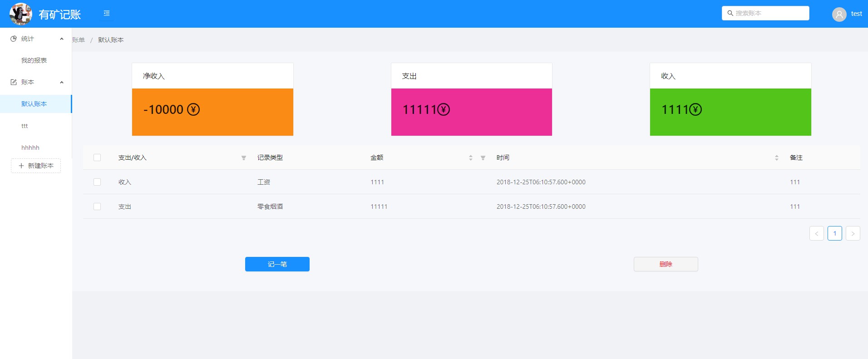This screenshot has width=868, height=359.
Task: Click remark 111 in 收入 row
Action: (795, 182)
